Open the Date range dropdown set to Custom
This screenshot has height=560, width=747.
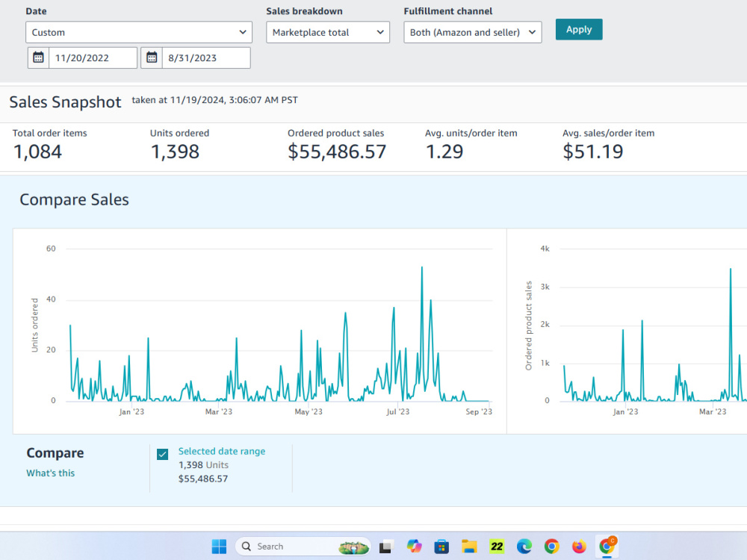pyautogui.click(x=139, y=32)
